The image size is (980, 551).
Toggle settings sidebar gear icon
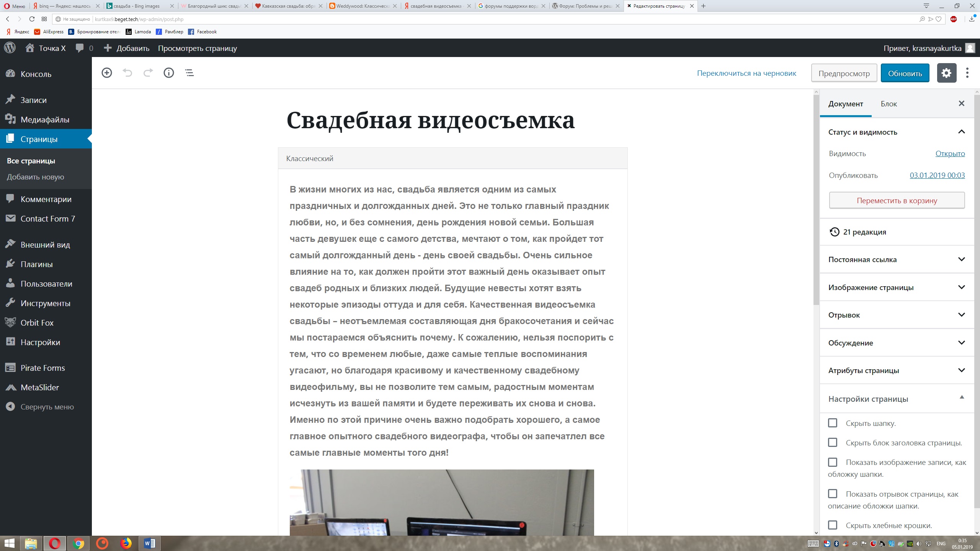pos(946,73)
